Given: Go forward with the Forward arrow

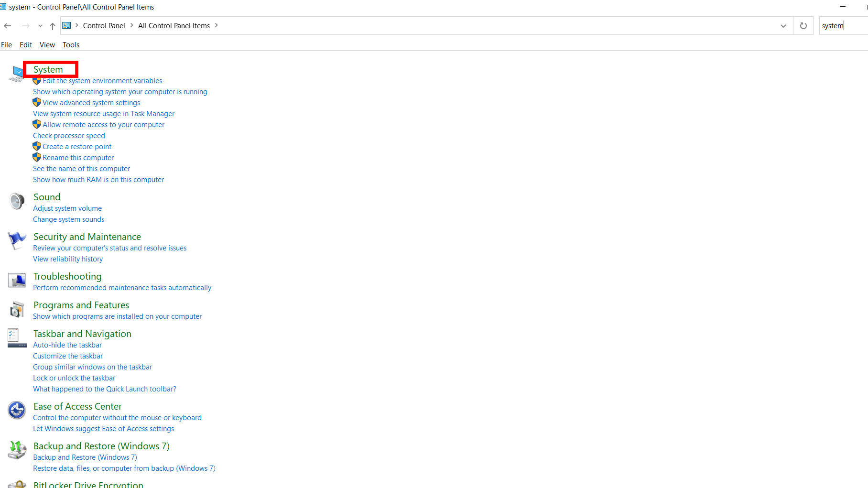Looking at the screenshot, I should [26, 26].
